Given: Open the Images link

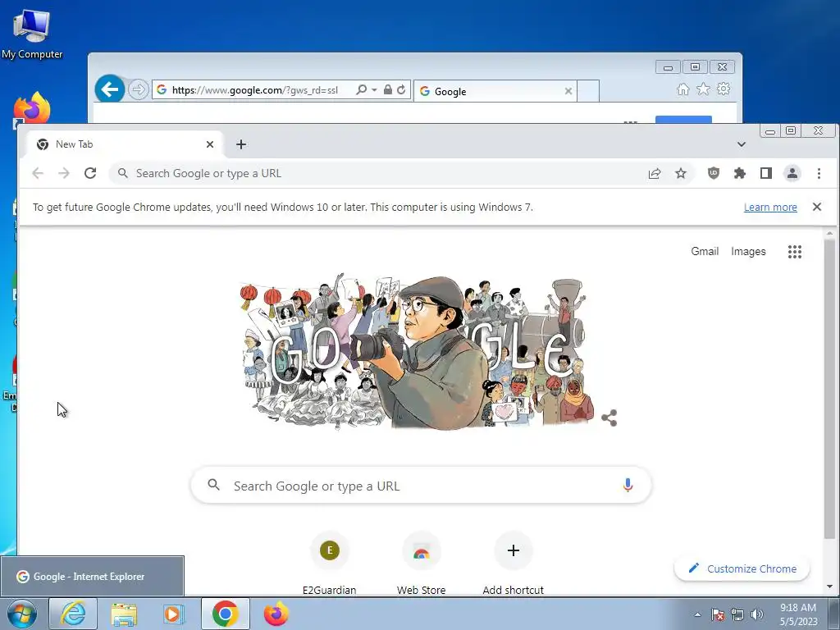Looking at the screenshot, I should 748,251.
